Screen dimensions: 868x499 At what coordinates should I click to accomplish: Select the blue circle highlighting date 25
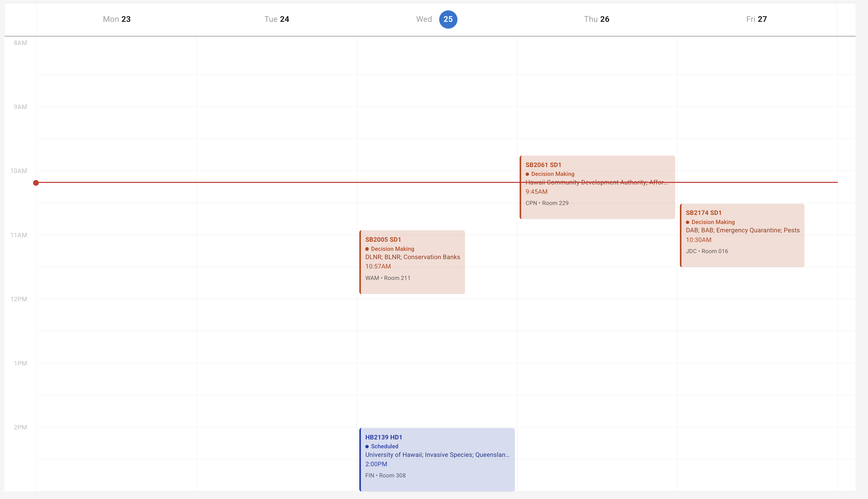click(448, 19)
